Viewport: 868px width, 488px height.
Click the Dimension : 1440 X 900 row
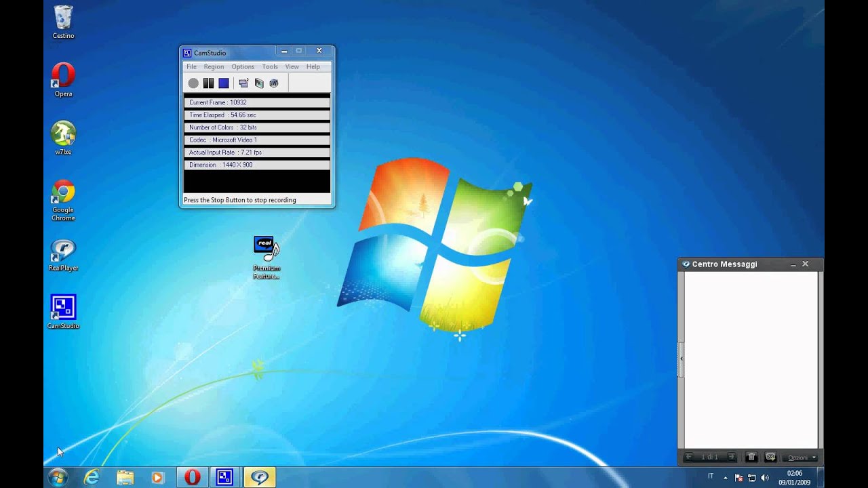pos(257,165)
